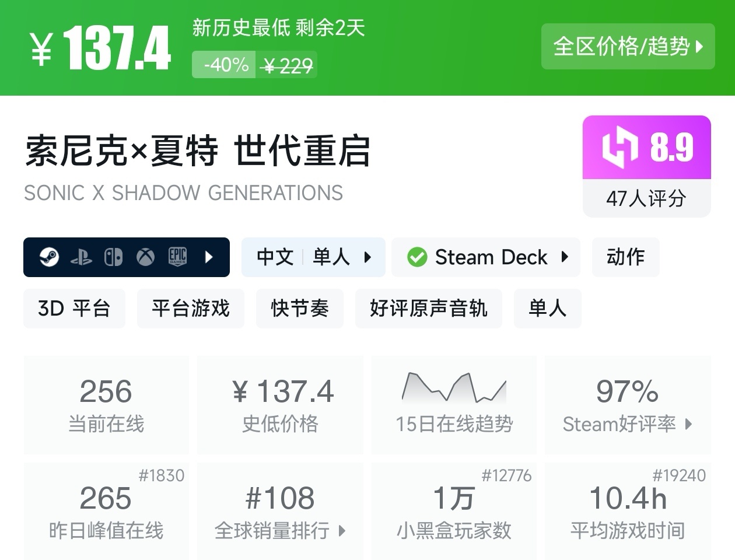Open 全区价格/趋势 price trends
Image resolution: width=735 pixels, height=560 pixels.
(628, 47)
